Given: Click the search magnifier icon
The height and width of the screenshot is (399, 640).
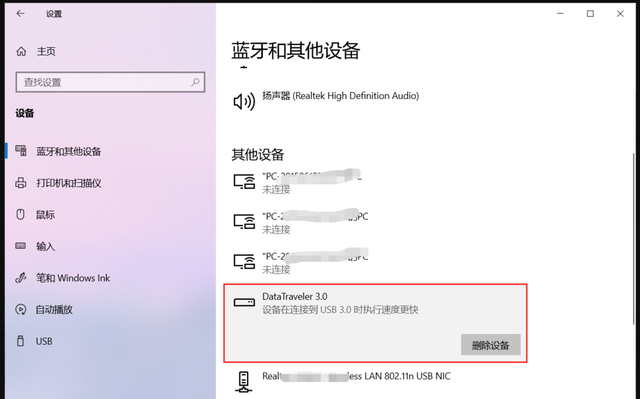Looking at the screenshot, I should [x=195, y=82].
